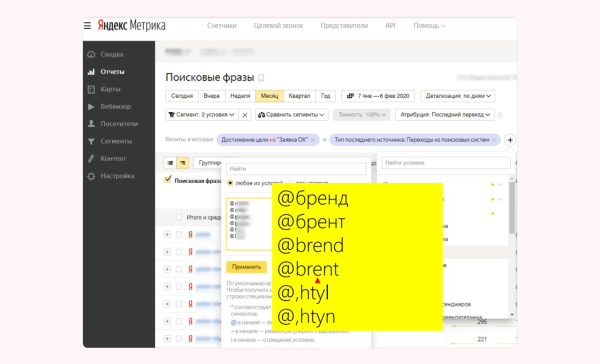Tick the checkbox in the row with 295
Screen dimensions: 600x364
click(x=179, y=322)
